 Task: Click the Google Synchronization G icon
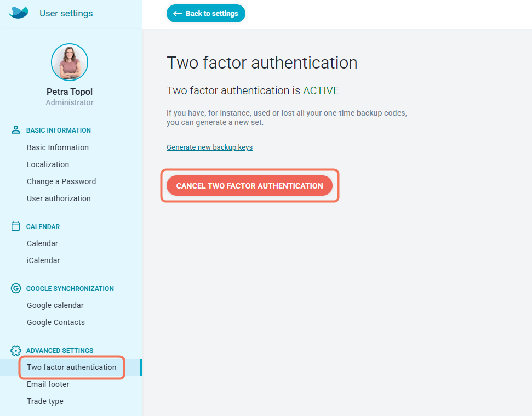point(15,288)
